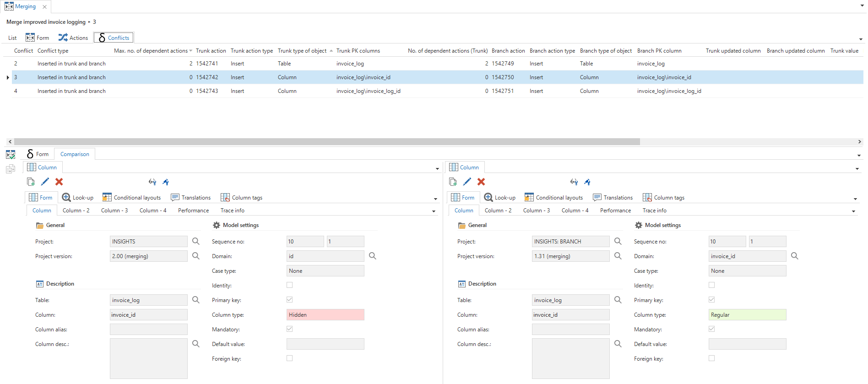Image resolution: width=868 pixels, height=384 pixels.
Task: Sort the grid by Conflict type column header
Action: click(x=53, y=51)
